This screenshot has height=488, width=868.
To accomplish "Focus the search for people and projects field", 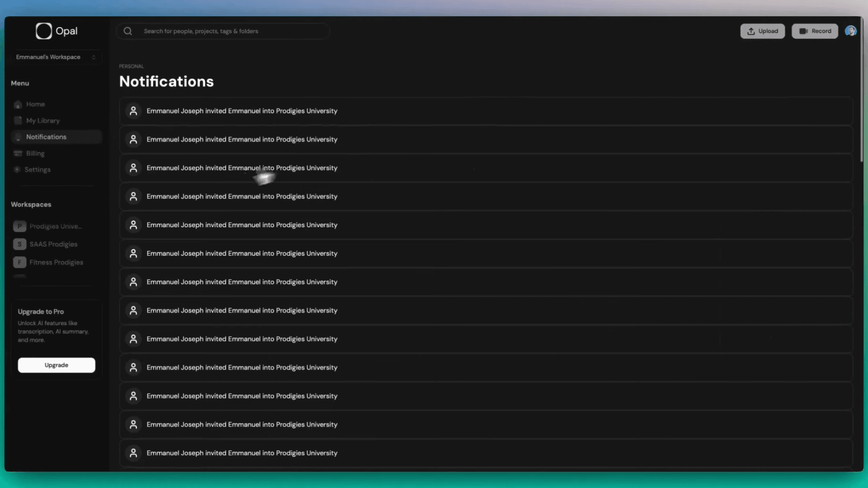I will 226,31.
